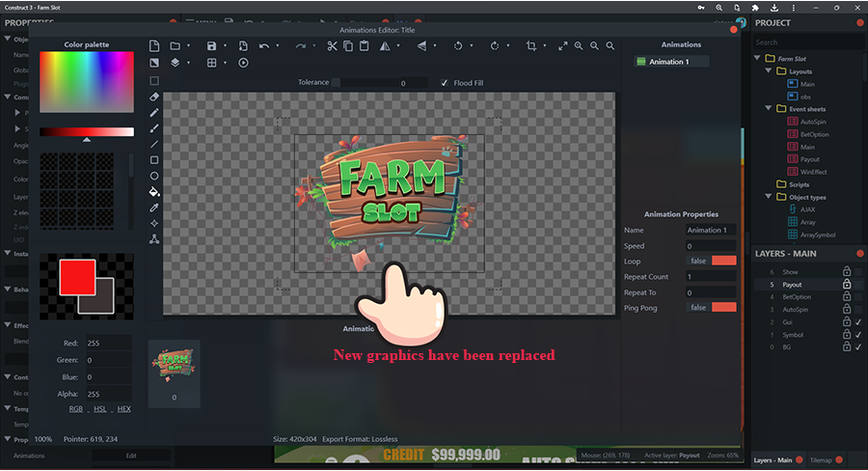Click the red brightness gradient slider
Screen dimensions: 868x471
87,132
